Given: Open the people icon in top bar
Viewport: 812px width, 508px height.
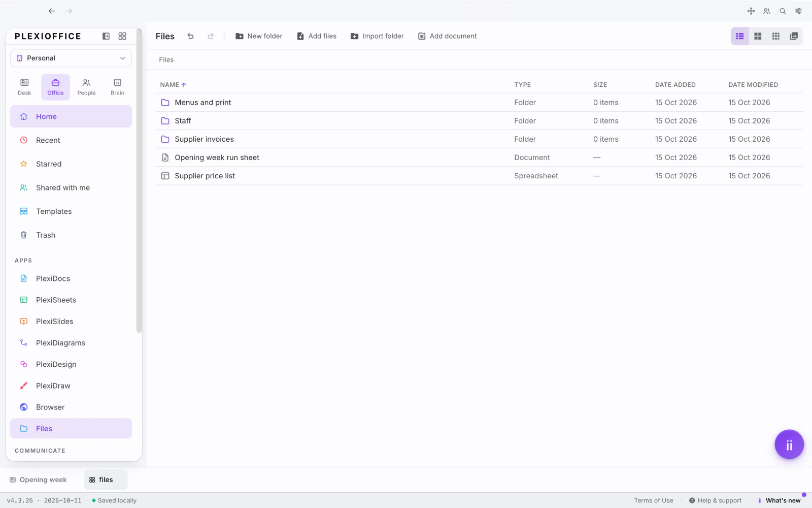Looking at the screenshot, I should coord(767,11).
